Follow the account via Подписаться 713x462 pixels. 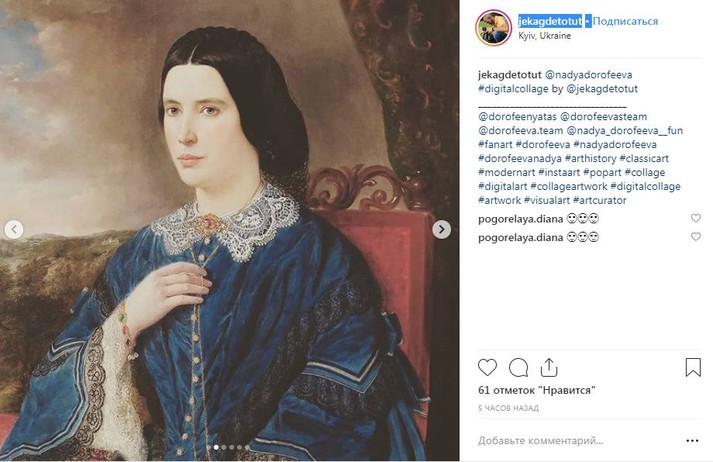click(626, 21)
